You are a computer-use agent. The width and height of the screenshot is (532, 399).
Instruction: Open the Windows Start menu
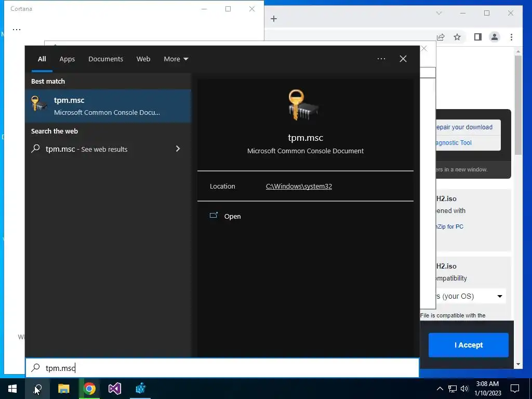point(12,389)
